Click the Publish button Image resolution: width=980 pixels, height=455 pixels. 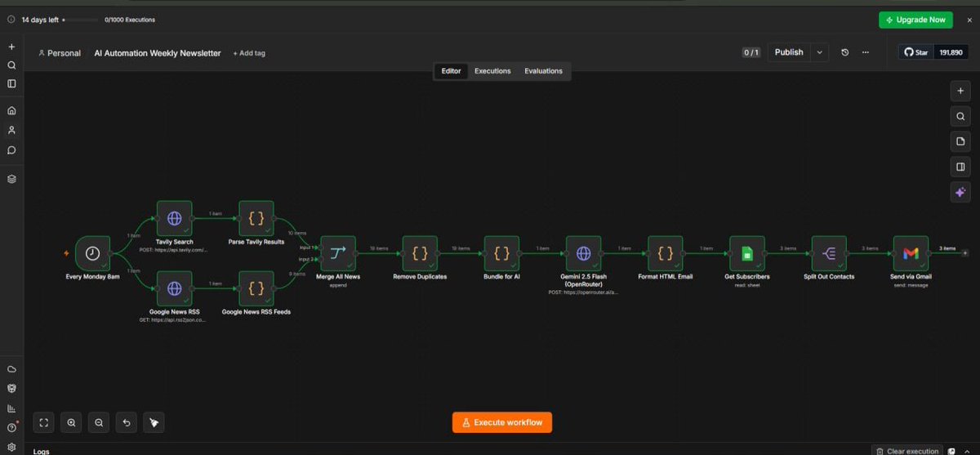788,52
